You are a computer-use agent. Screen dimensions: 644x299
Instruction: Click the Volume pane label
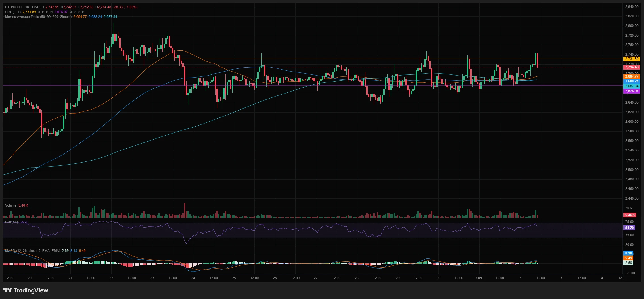tap(11, 205)
